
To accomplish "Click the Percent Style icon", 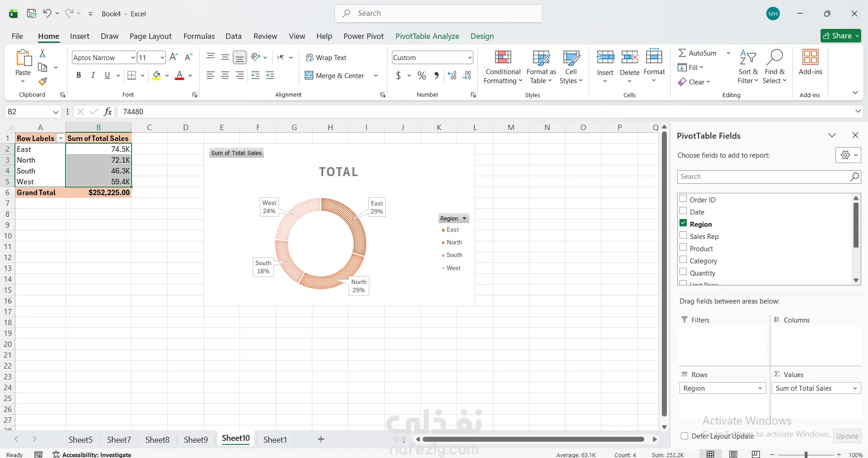I will click(x=421, y=75).
